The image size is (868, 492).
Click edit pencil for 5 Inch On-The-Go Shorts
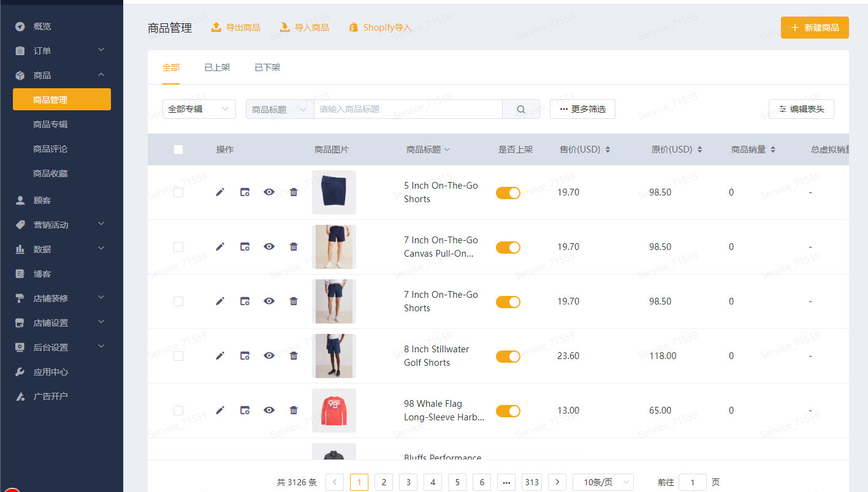click(220, 192)
